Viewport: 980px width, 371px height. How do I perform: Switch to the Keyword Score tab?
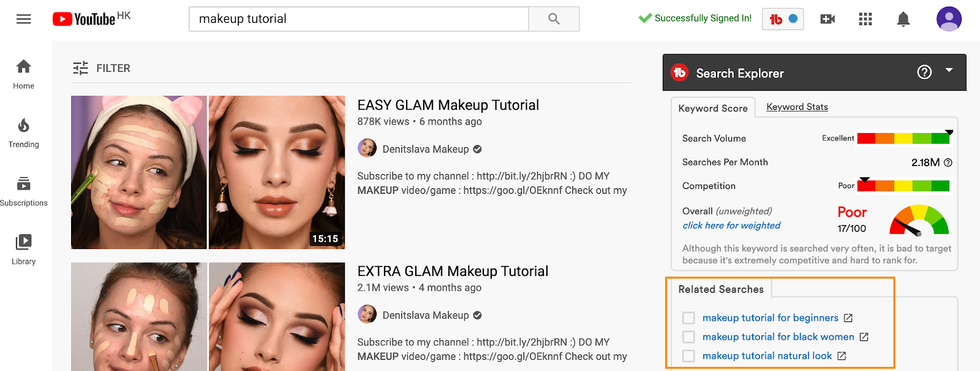coord(713,108)
